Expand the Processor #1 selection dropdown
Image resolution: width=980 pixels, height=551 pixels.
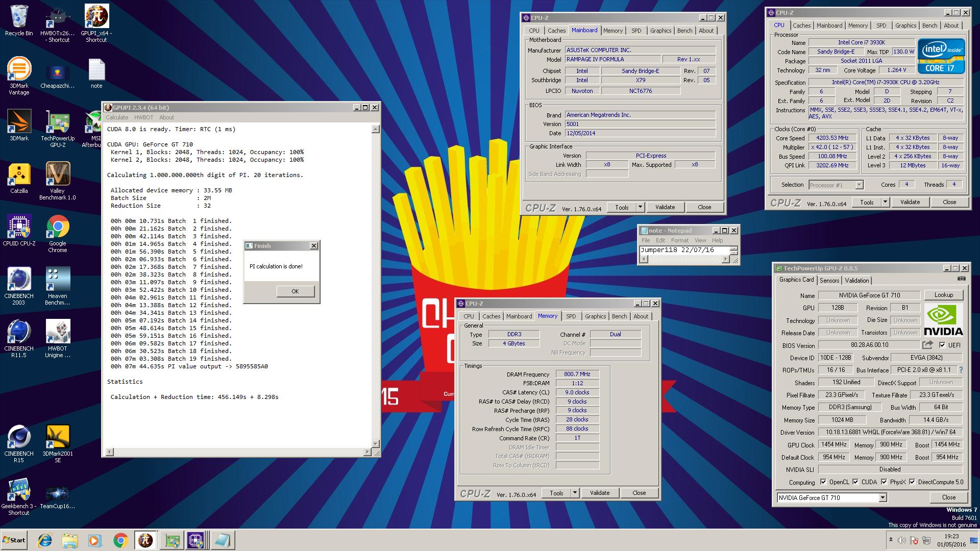859,185
